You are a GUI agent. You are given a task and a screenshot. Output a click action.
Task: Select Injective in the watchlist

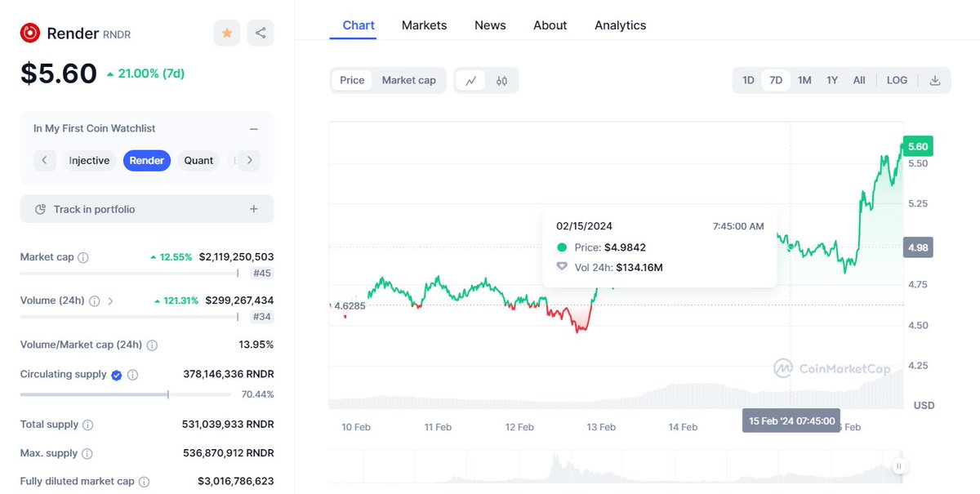point(89,161)
